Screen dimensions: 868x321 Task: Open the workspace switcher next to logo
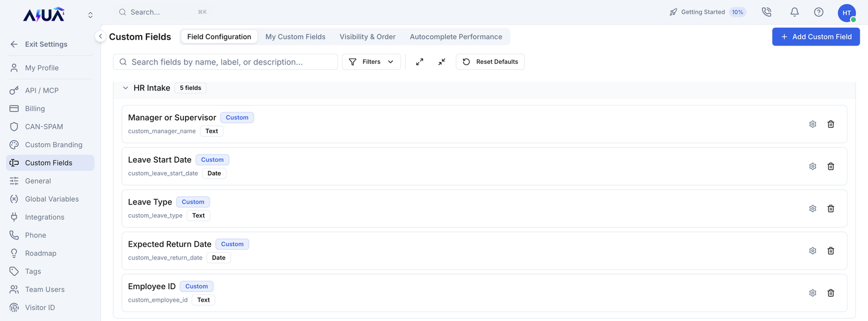[x=90, y=14]
